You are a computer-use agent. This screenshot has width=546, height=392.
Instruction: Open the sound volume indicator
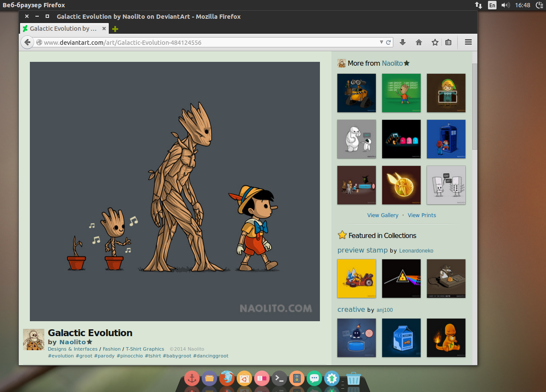pyautogui.click(x=505, y=5)
